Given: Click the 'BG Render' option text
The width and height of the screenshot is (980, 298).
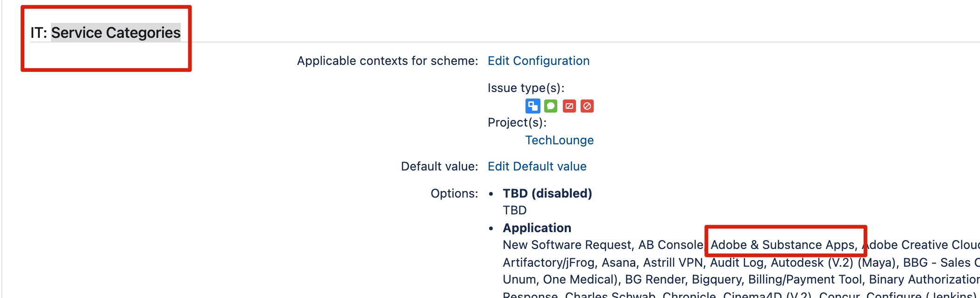Looking at the screenshot, I should point(655,279).
